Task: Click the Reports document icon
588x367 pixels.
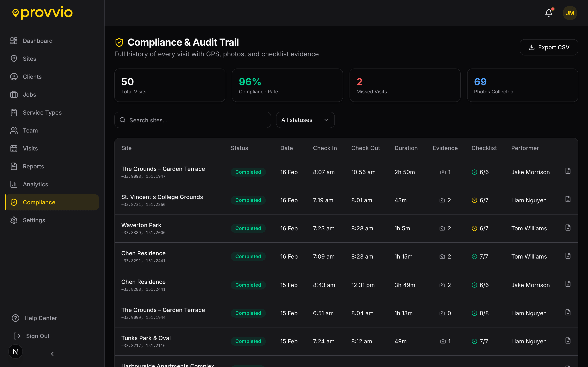Action: pos(14,166)
